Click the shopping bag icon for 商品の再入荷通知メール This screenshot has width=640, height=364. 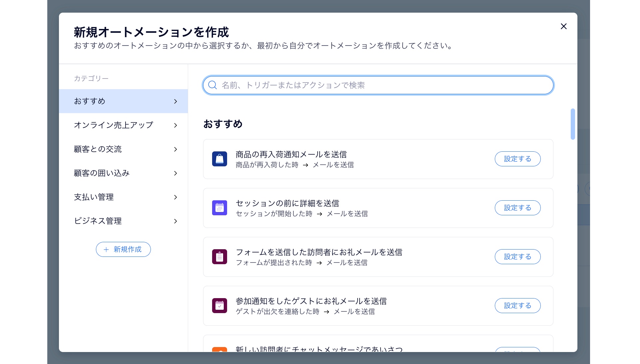(x=219, y=159)
